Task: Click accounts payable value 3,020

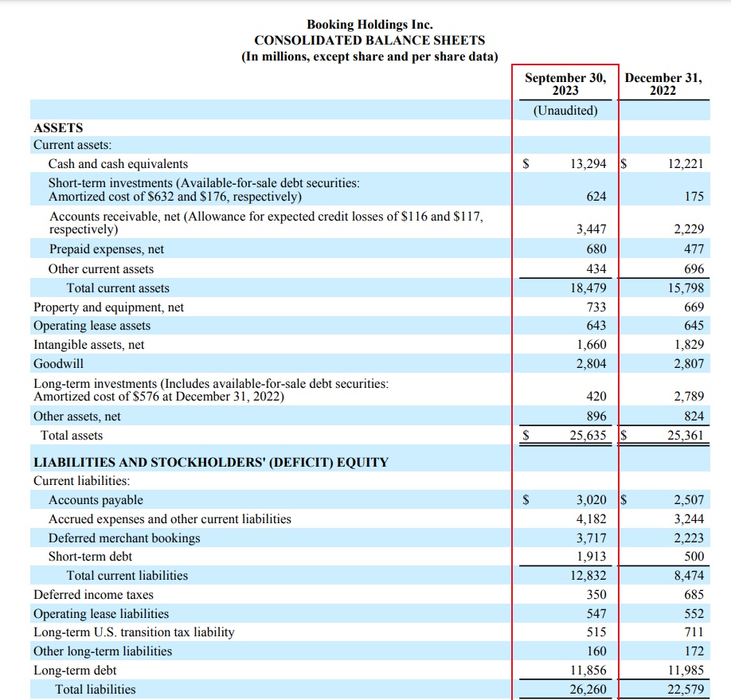Action: pos(591,500)
